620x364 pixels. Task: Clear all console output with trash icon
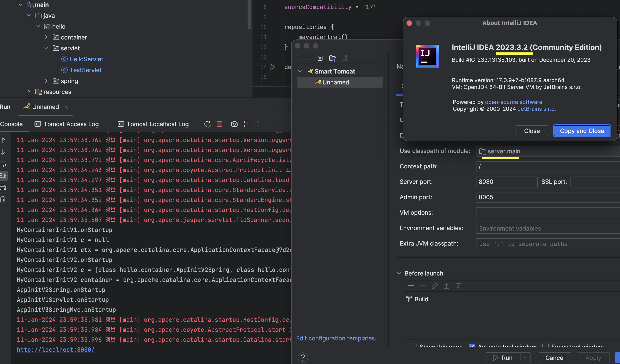[3, 199]
